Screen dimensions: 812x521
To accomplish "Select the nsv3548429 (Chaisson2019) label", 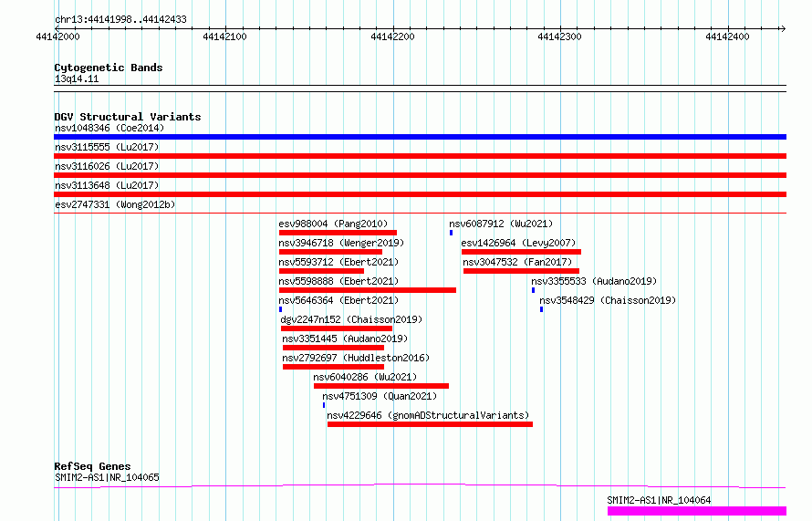I will coord(608,300).
